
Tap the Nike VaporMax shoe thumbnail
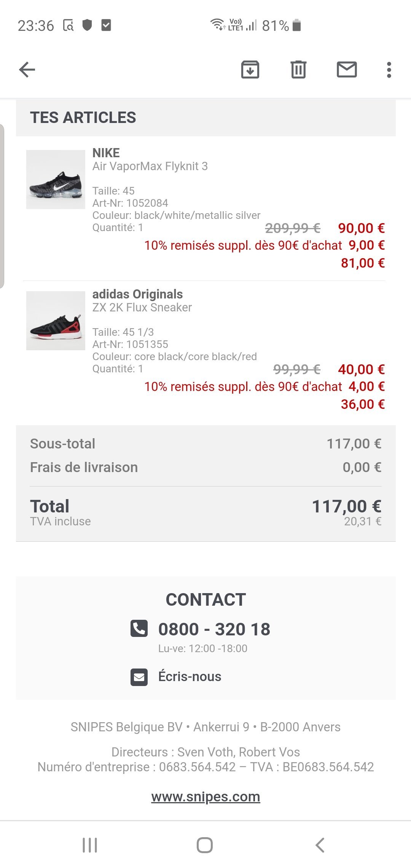click(56, 179)
